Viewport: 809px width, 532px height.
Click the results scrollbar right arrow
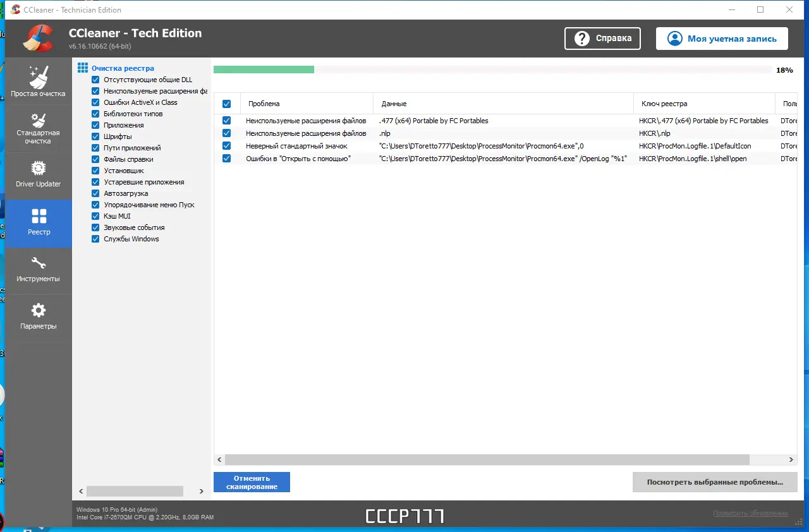pos(791,460)
